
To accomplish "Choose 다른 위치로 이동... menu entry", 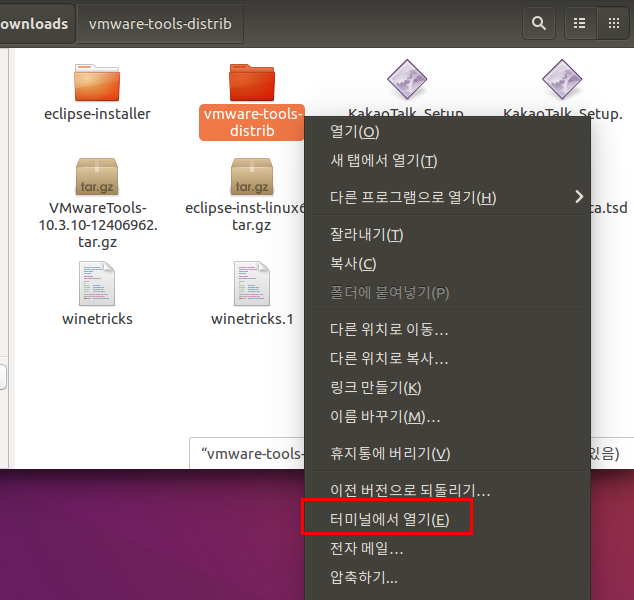I will click(448, 329).
